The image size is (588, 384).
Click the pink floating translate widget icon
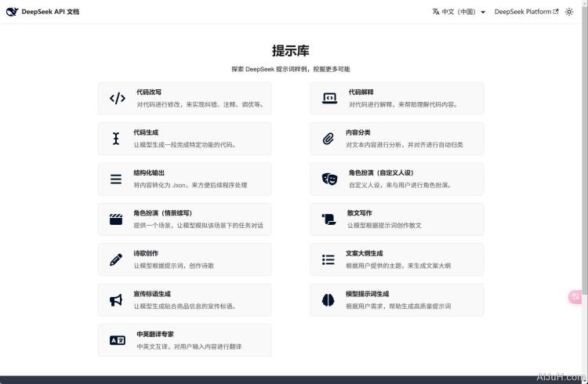click(575, 297)
